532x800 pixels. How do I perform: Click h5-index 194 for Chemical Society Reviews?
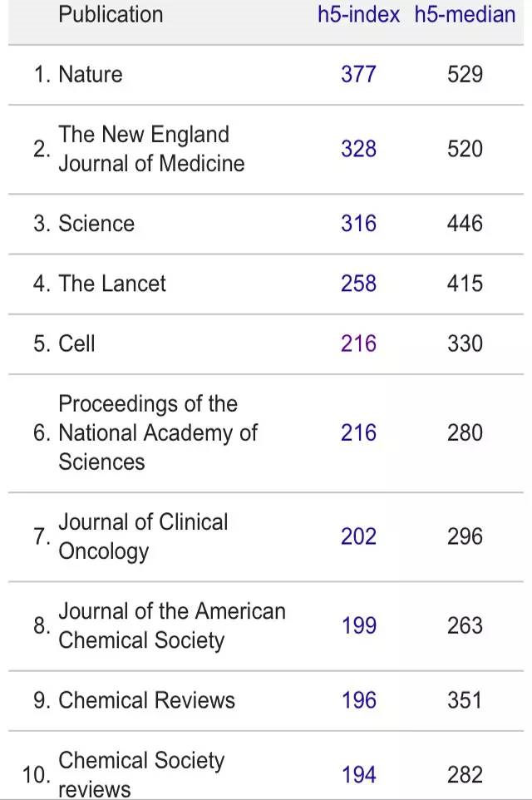pos(358,775)
